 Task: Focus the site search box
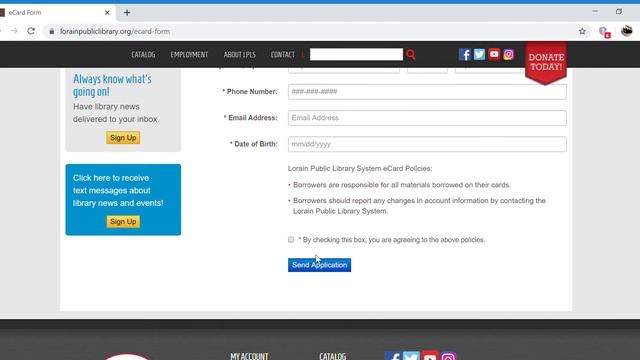[356, 54]
